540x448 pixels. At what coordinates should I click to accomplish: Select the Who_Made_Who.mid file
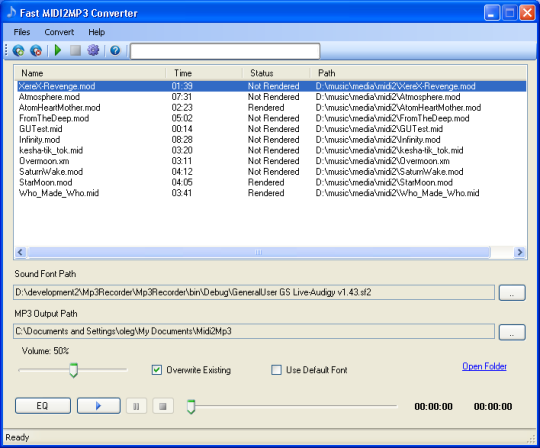click(59, 193)
